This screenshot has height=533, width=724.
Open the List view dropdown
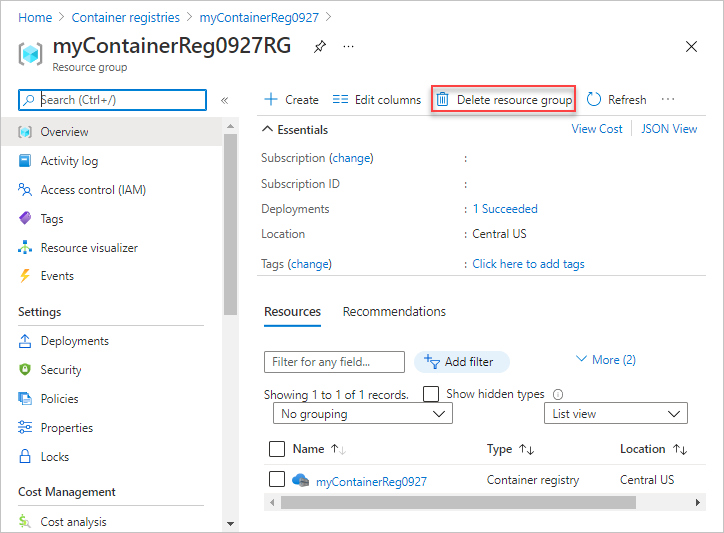pyautogui.click(x=615, y=414)
